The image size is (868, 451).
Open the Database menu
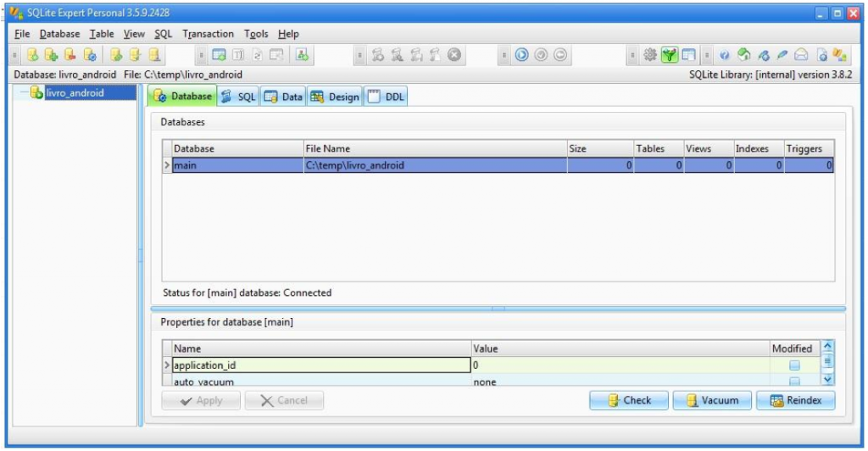[60, 34]
